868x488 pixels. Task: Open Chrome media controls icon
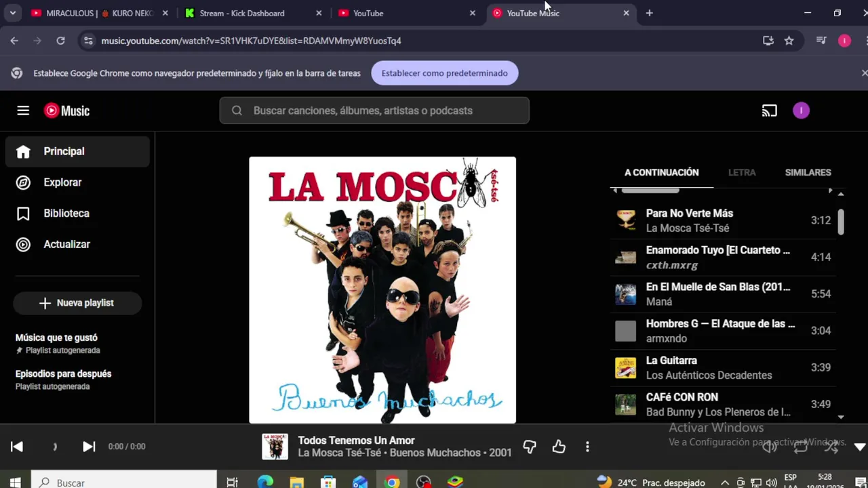pyautogui.click(x=821, y=41)
